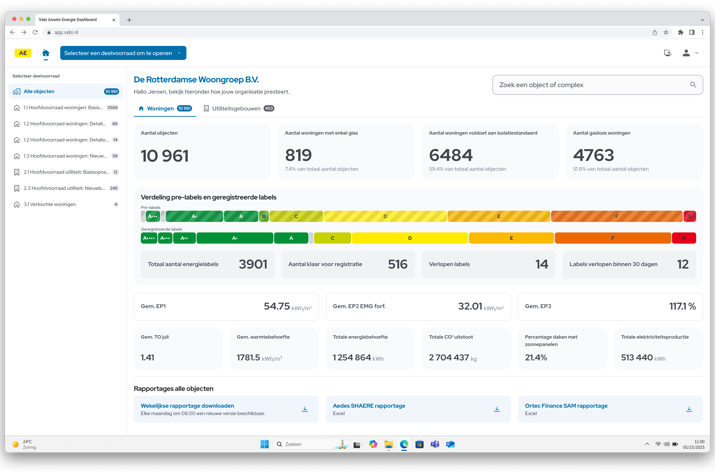
Task: Expand the 'Selecteer een deelvoorraad' dropdown
Action: coord(123,53)
